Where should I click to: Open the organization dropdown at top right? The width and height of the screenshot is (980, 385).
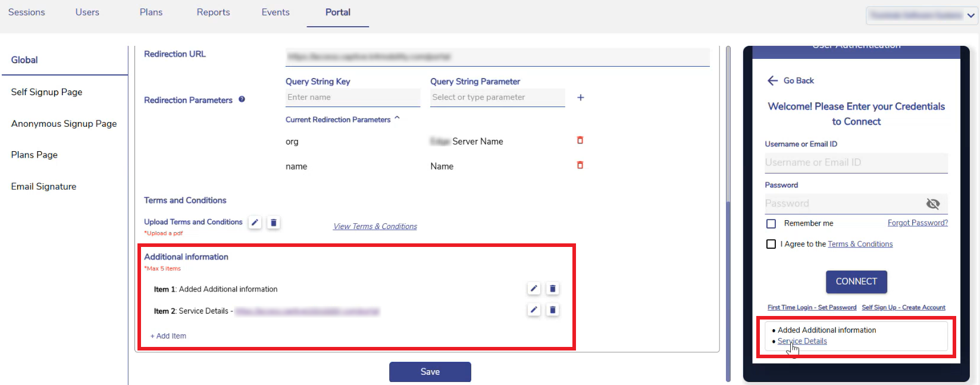pos(970,16)
